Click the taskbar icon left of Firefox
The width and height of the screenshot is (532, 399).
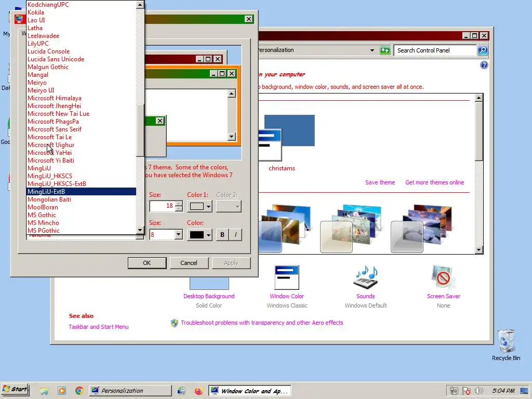pos(181,391)
